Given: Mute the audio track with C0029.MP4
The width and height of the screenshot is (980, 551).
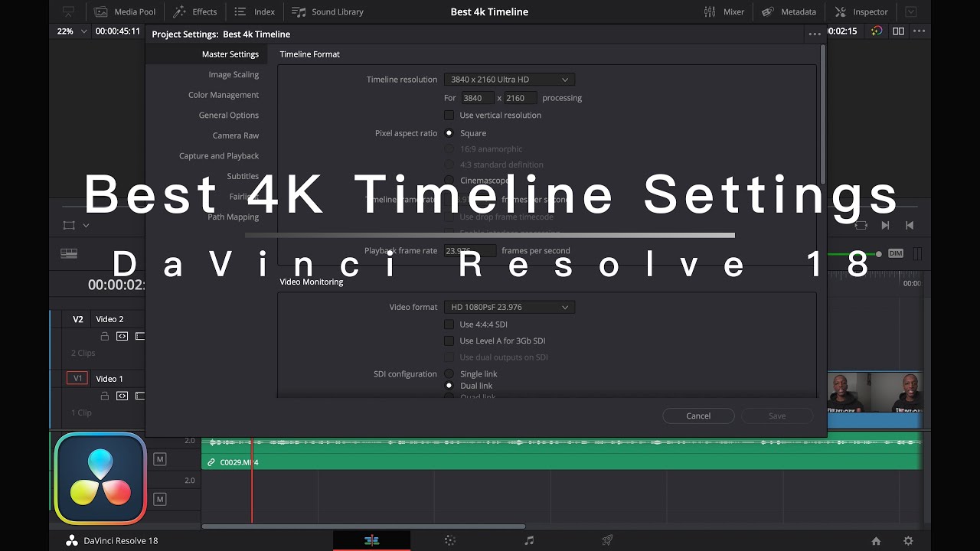Looking at the screenshot, I should point(159,459).
